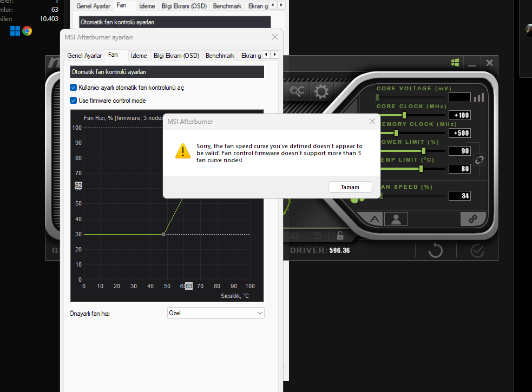The image size is (532, 392).
Task: Click the OC Scanner icon
Action: click(297, 91)
